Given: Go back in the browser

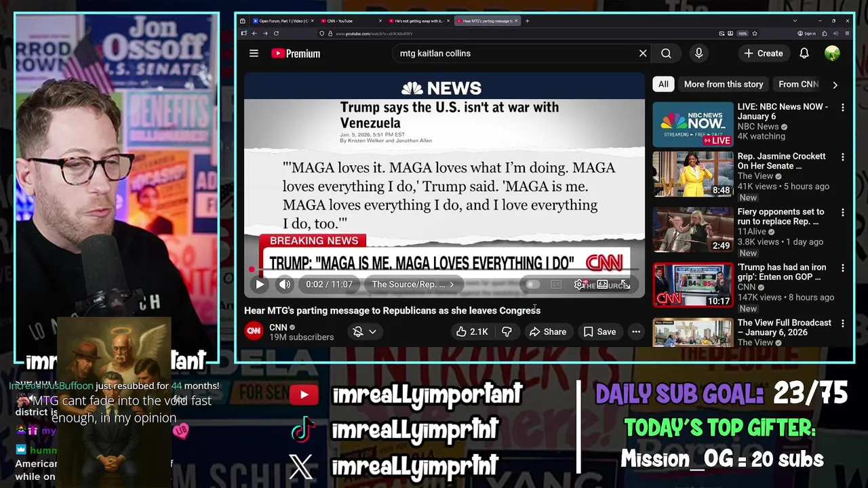Looking at the screenshot, I should point(254,33).
